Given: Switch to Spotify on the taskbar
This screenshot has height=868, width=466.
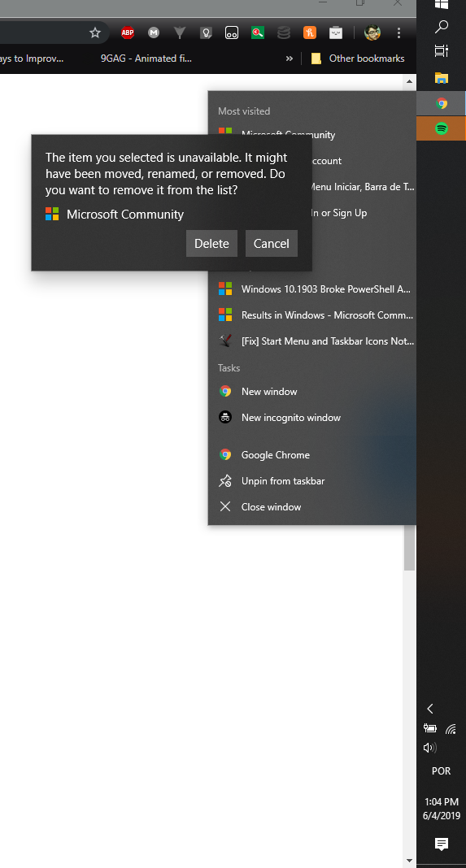Looking at the screenshot, I should [441, 128].
